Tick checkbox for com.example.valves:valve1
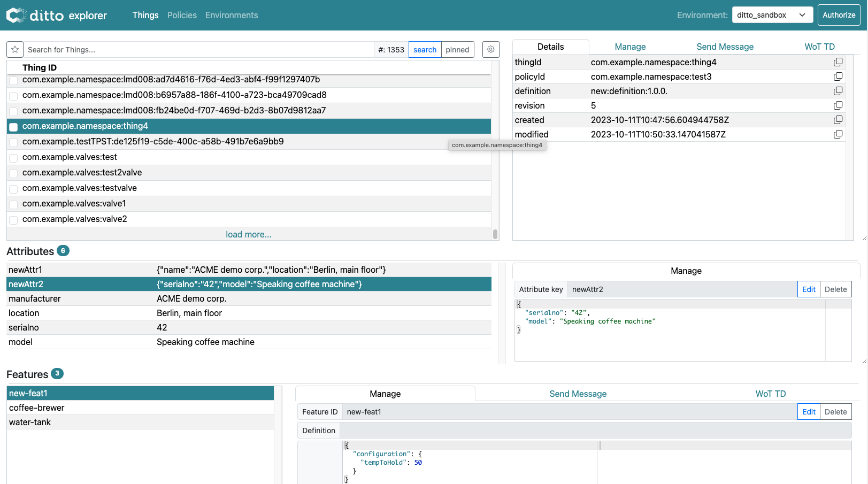The width and height of the screenshot is (868, 484). coord(13,204)
